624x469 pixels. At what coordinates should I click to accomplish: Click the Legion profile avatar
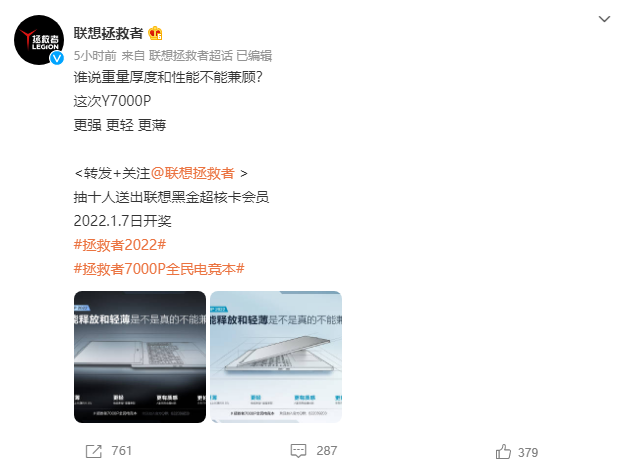tap(39, 40)
